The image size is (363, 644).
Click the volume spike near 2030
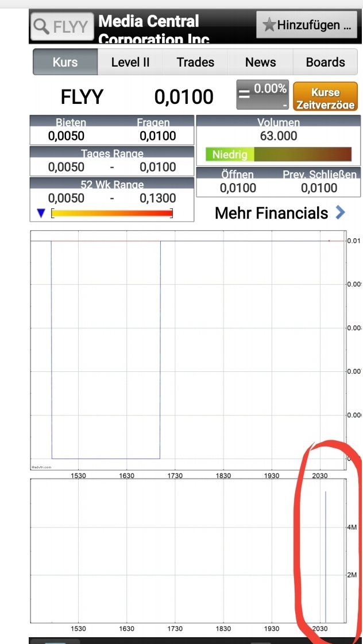pos(326,551)
